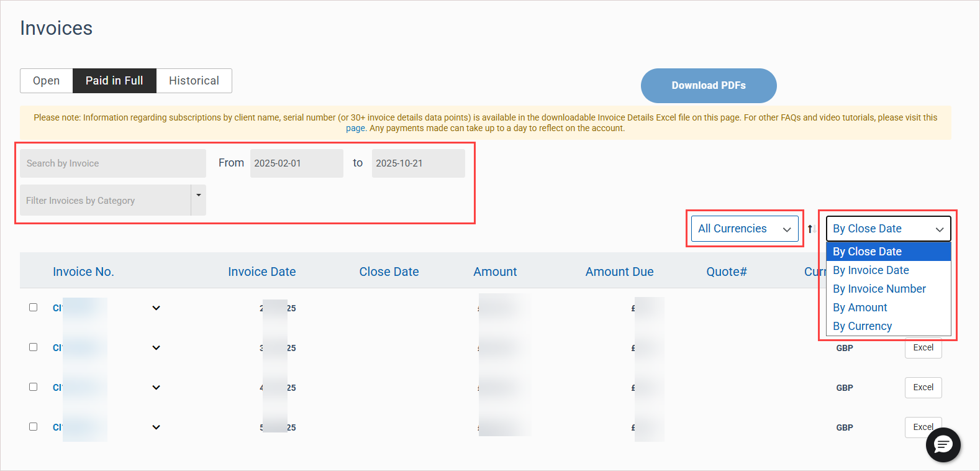
Task: Expand the first invoice row chevron
Action: (156, 308)
